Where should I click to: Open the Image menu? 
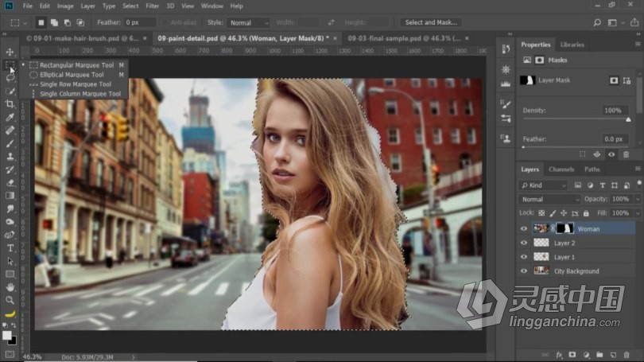(65, 6)
